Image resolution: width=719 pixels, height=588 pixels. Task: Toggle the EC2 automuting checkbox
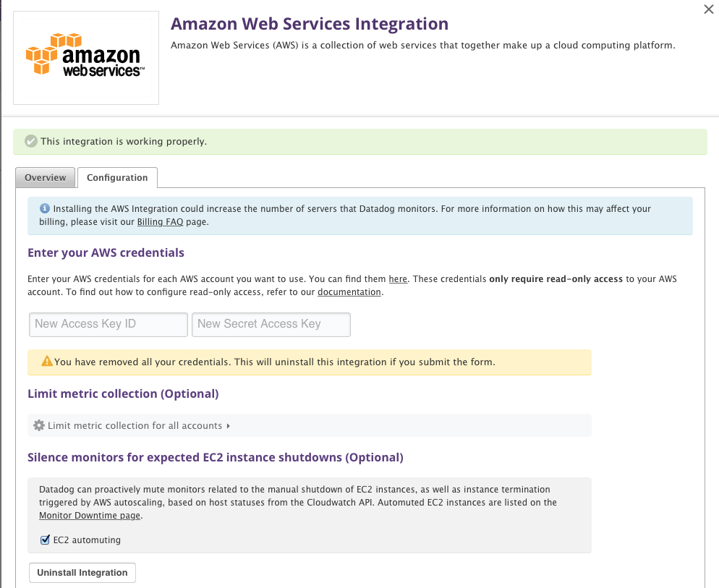[x=45, y=540]
